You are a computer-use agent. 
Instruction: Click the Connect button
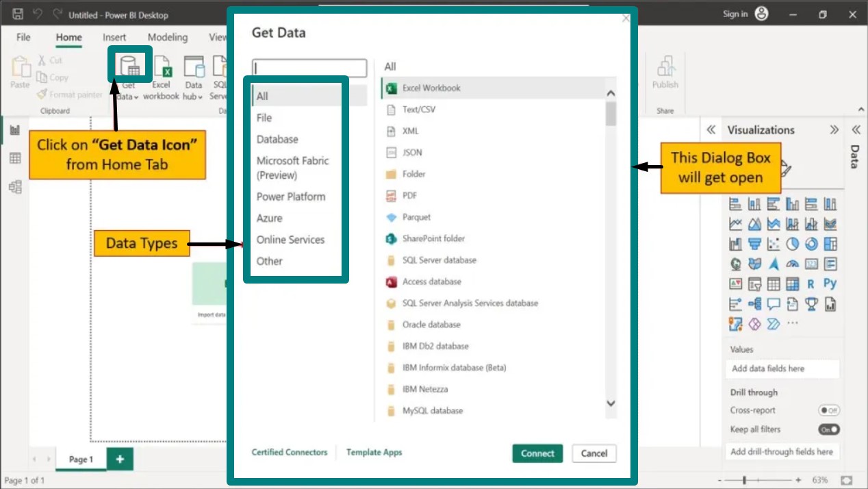(537, 453)
